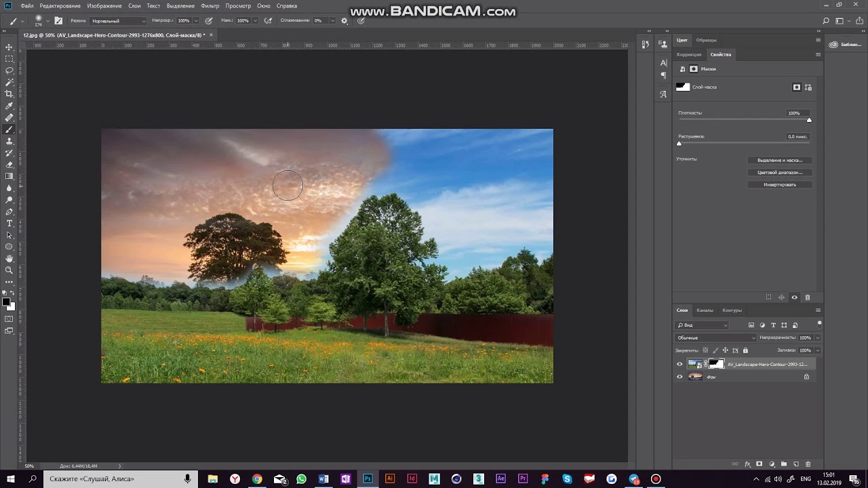Add layer mask at Layers panel bottom
This screenshot has height=488, width=868.
(759, 464)
